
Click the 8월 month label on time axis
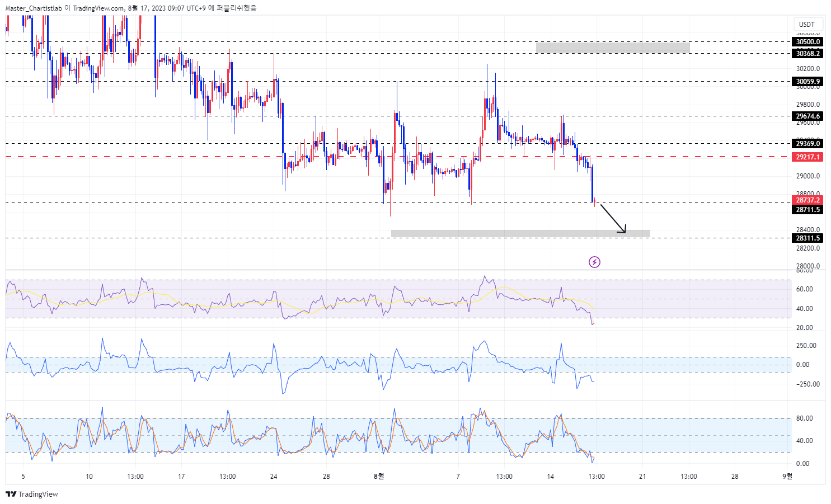379,477
